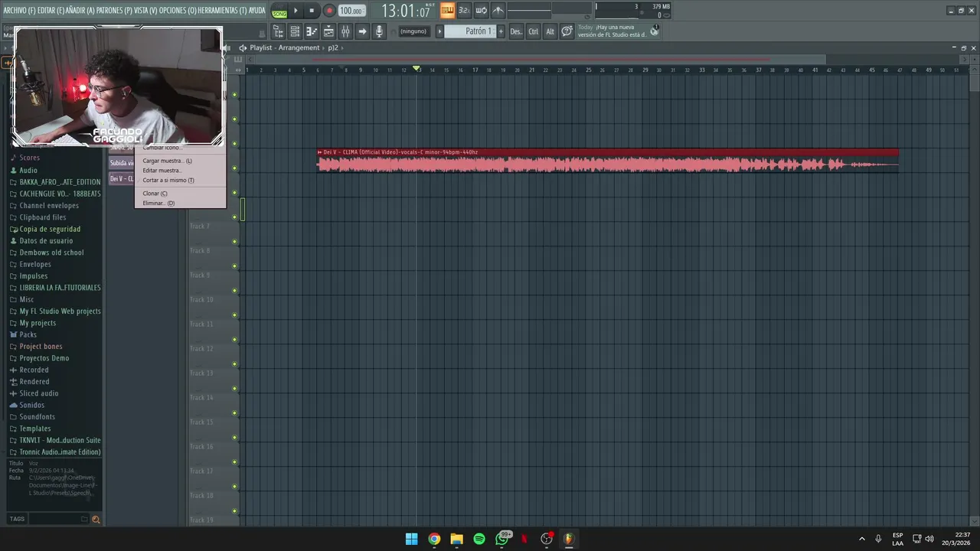980x551 pixels.
Task: Open the Channel Rack view icon
Action: pos(295,31)
